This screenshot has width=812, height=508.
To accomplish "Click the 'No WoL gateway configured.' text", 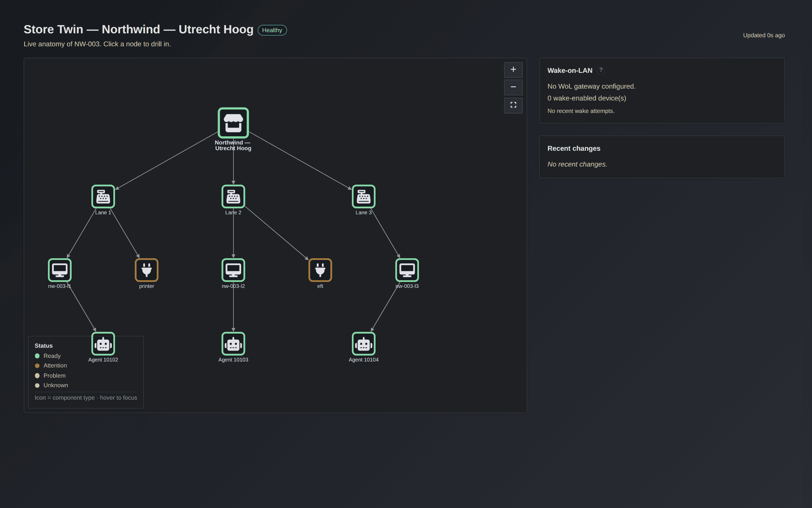I will 591,86.
